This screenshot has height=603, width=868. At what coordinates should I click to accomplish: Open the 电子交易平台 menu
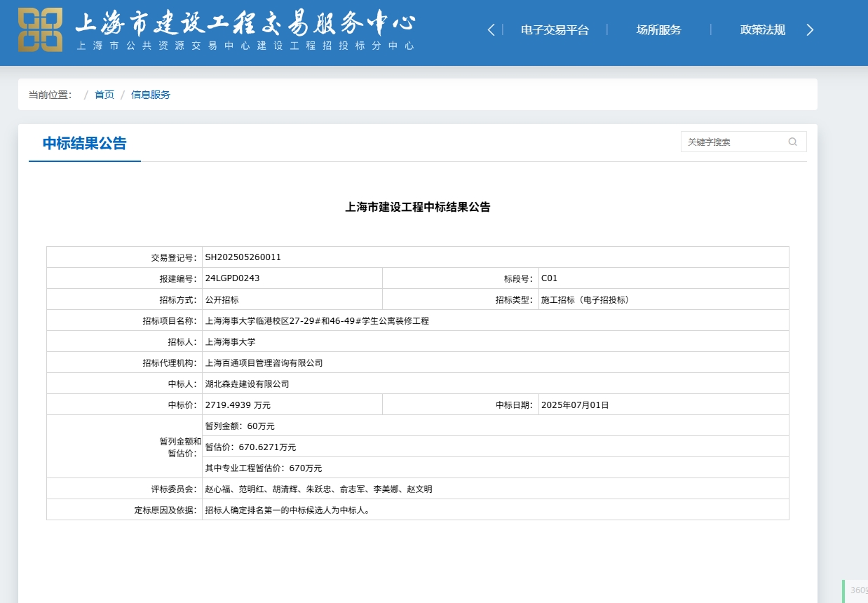(553, 30)
